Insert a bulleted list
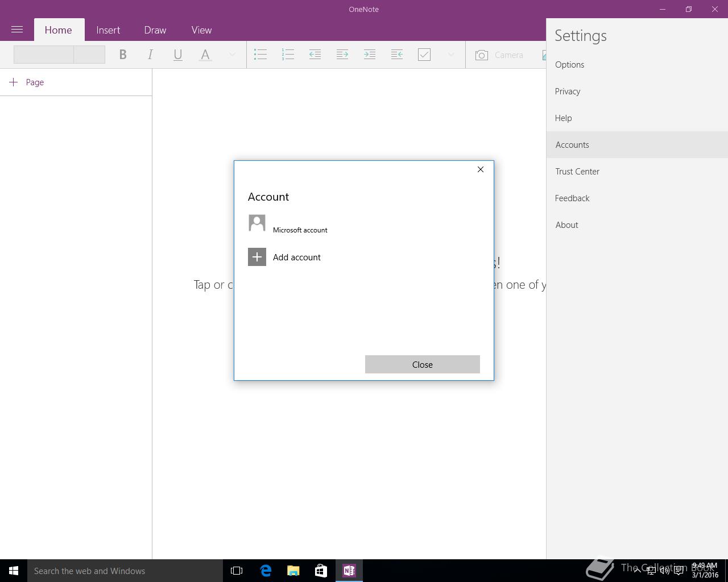This screenshot has height=582, width=728. click(260, 55)
